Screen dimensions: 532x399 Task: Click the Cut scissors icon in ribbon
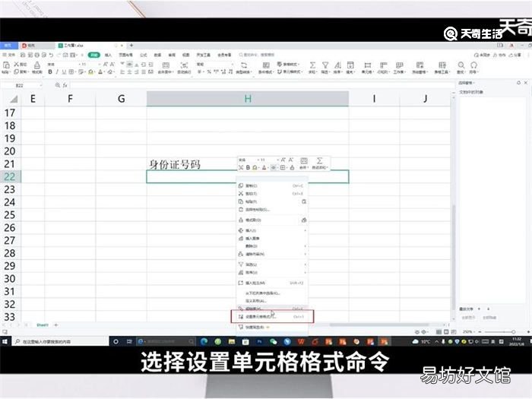[x=16, y=64]
